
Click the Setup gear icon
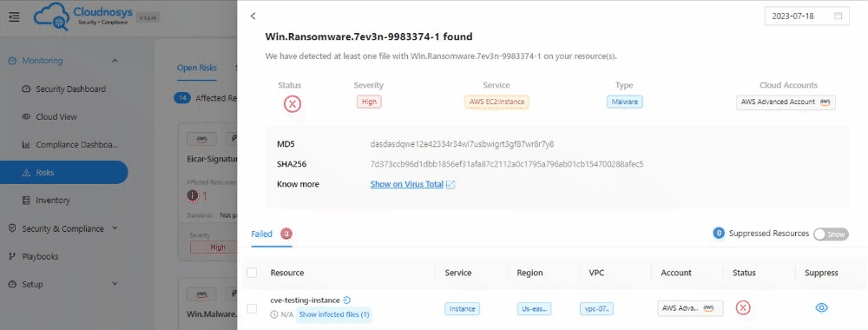(12, 285)
